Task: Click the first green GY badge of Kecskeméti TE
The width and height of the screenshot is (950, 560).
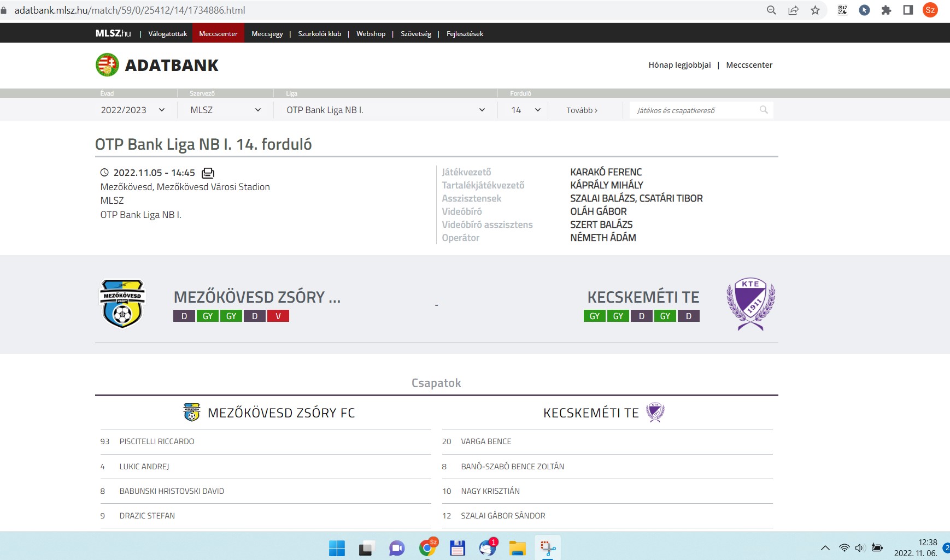Action: pyautogui.click(x=595, y=316)
